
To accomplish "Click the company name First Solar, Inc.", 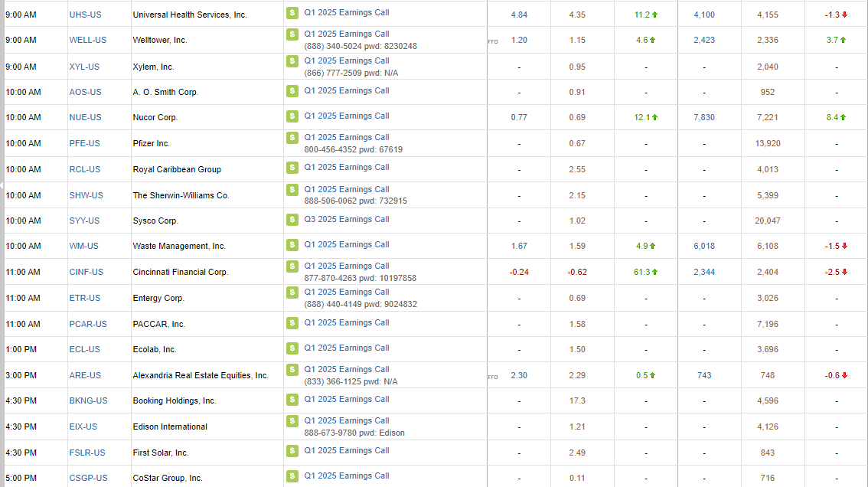I will pos(161,453).
